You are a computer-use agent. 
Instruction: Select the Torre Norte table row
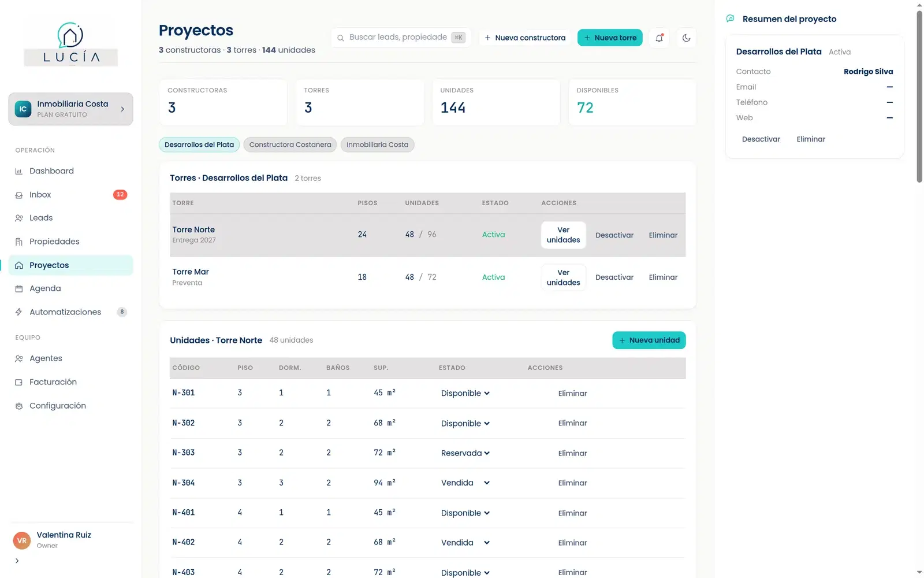pos(427,235)
